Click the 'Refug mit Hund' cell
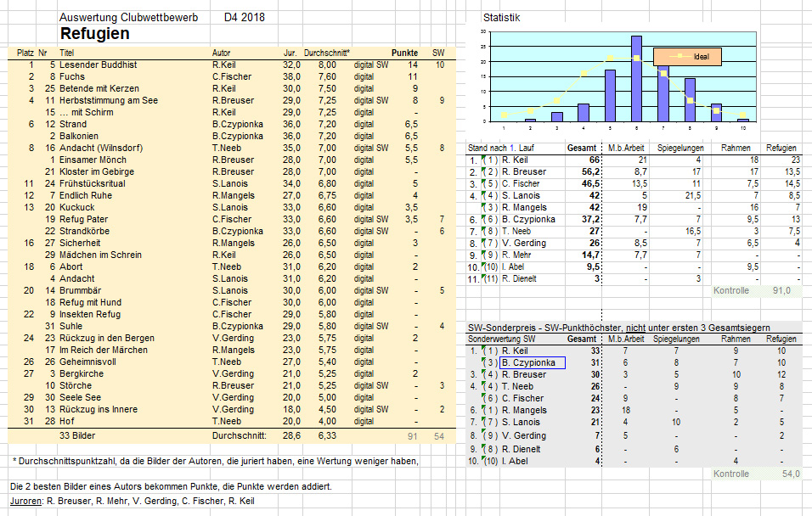The height and width of the screenshot is (516, 812). click(91, 303)
